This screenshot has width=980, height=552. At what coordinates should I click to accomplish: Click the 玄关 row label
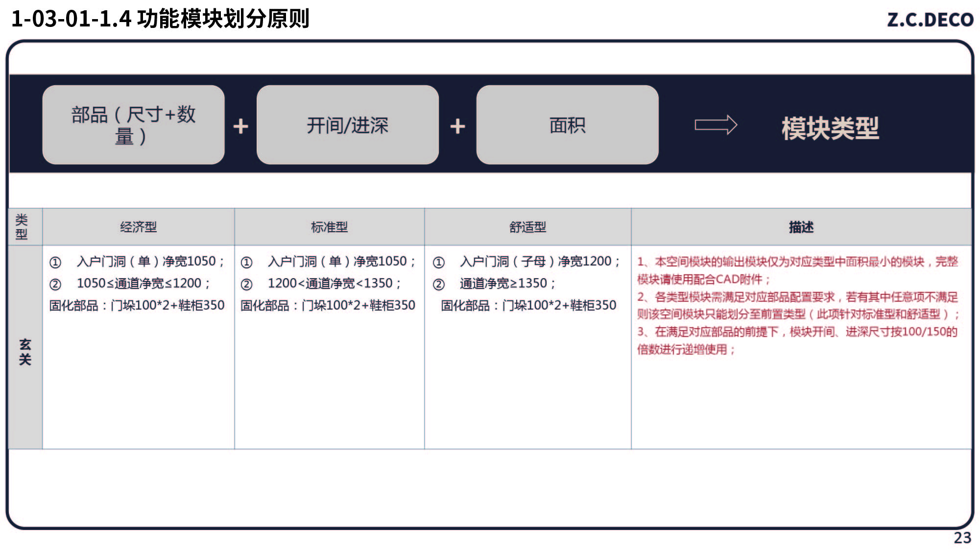(x=25, y=352)
